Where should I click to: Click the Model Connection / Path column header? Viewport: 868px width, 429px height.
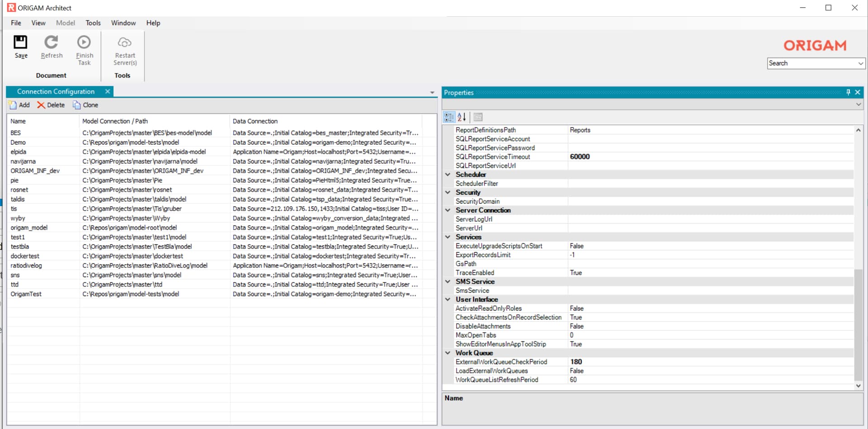[154, 121]
